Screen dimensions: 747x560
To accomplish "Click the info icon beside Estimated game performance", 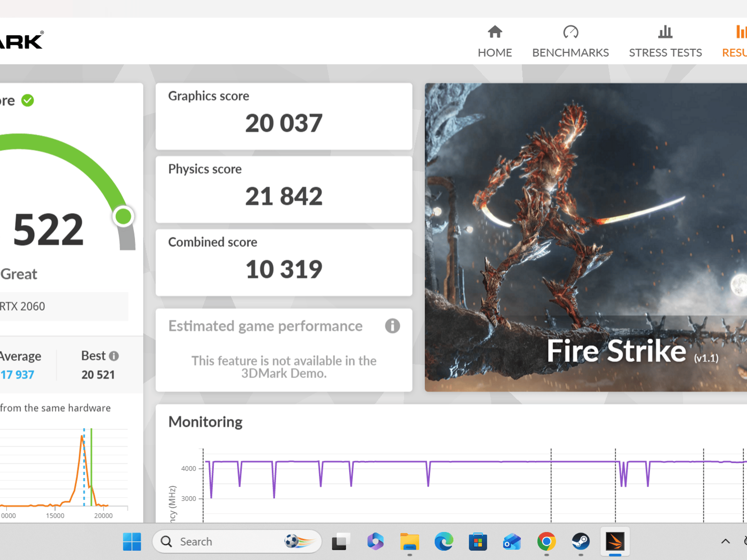I will (392, 326).
